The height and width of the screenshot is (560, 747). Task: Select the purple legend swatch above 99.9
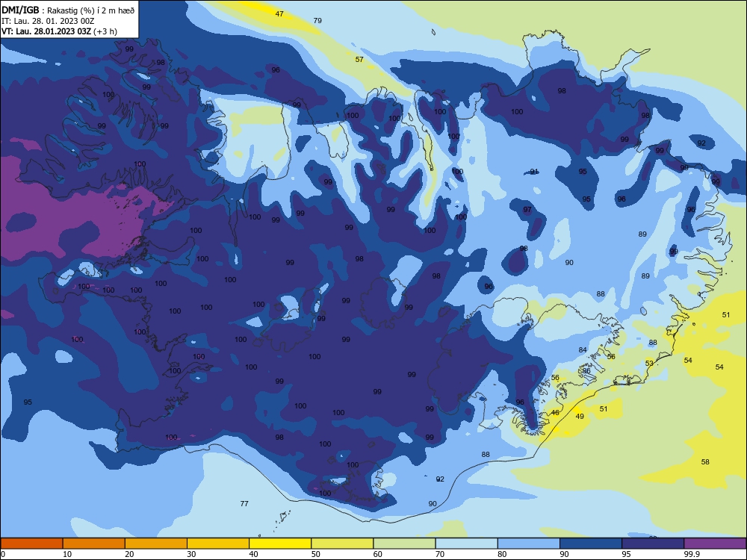click(715, 544)
